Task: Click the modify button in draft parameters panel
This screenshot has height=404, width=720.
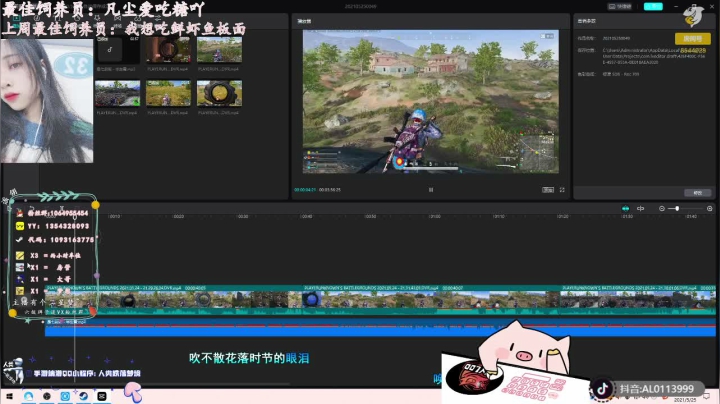Action: click(x=698, y=193)
